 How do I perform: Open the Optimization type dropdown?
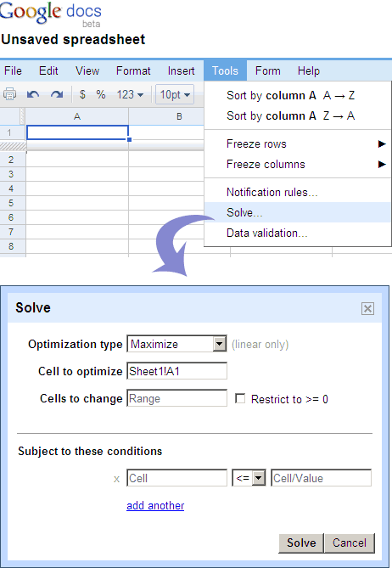point(176,344)
